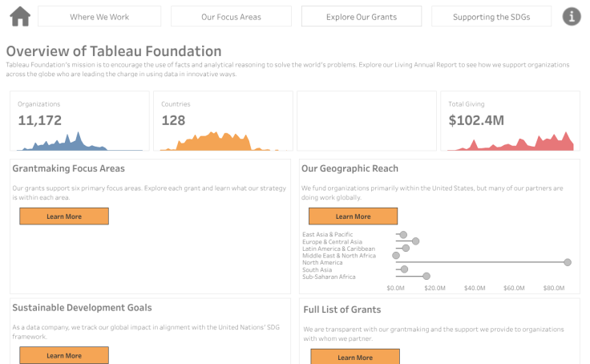Click the empty third summary card
590x364 pixels.
point(366,120)
